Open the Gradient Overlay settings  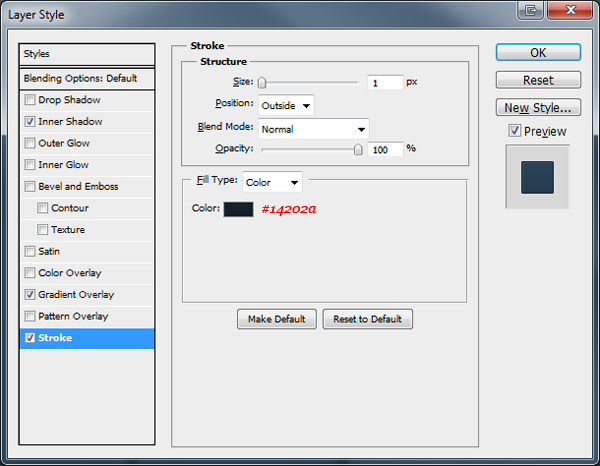click(76, 295)
